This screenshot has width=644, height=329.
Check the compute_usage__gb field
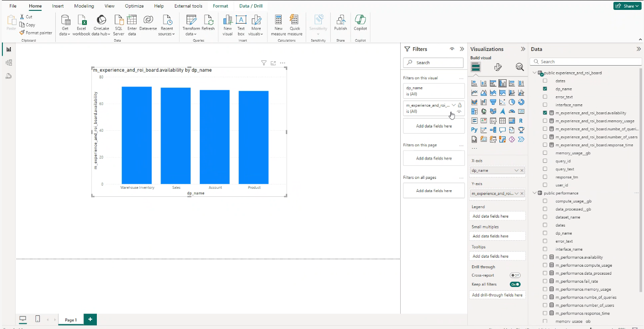545,201
